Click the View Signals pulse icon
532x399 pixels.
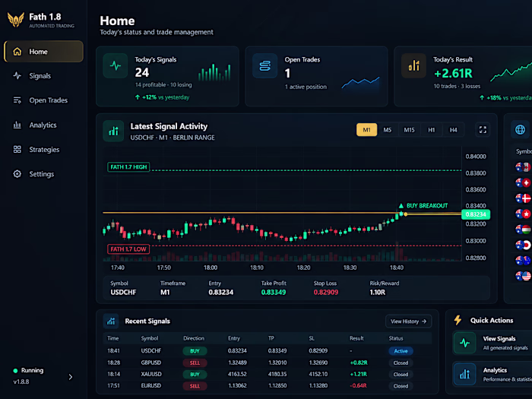tap(464, 343)
